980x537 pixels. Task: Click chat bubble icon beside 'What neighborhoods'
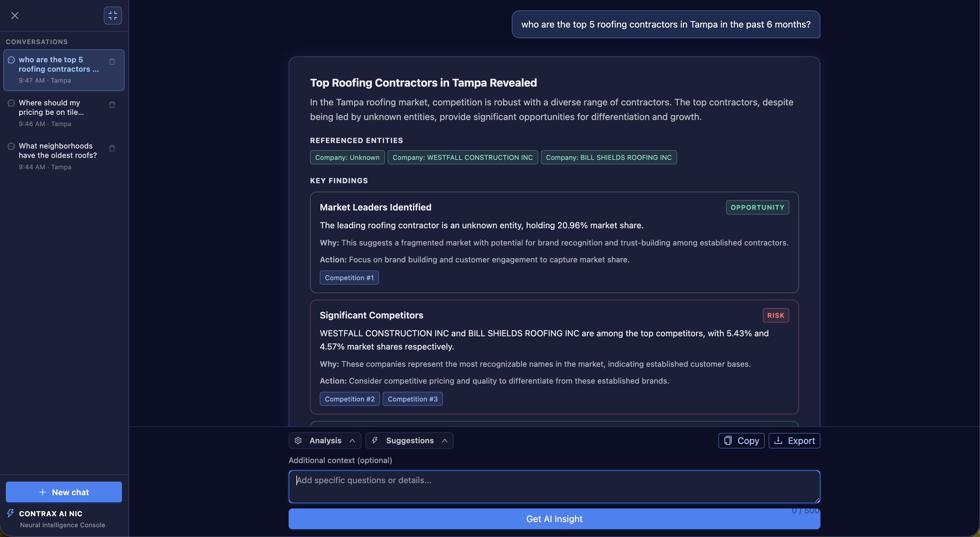pyautogui.click(x=11, y=146)
